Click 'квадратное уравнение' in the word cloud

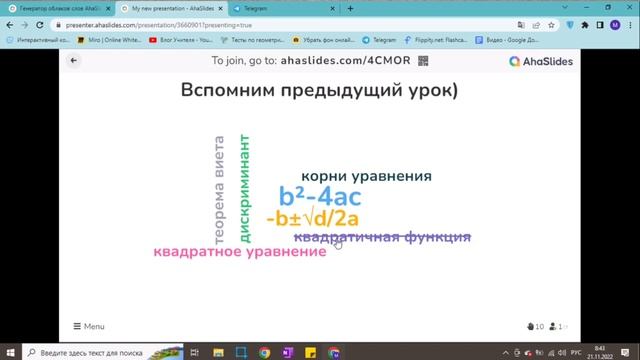click(240, 251)
